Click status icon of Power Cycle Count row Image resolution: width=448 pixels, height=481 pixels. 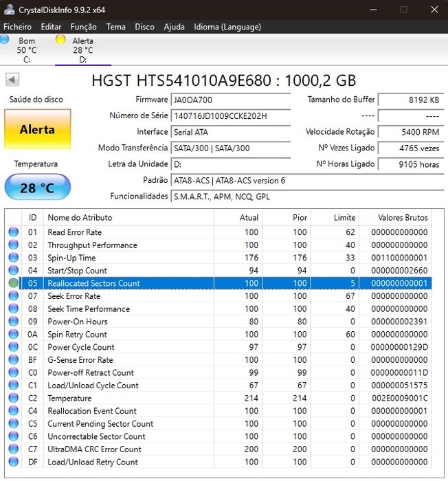click(13, 347)
